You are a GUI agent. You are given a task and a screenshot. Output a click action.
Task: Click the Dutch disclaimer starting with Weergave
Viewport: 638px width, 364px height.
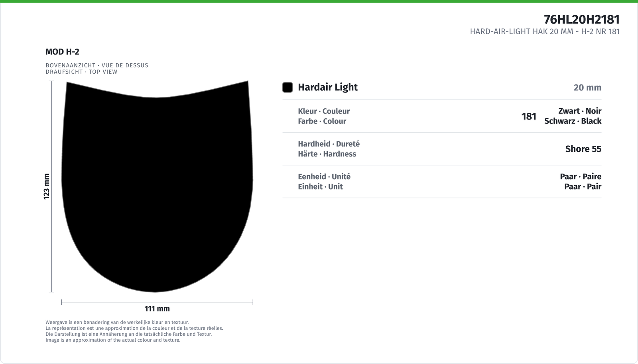pyautogui.click(x=117, y=323)
